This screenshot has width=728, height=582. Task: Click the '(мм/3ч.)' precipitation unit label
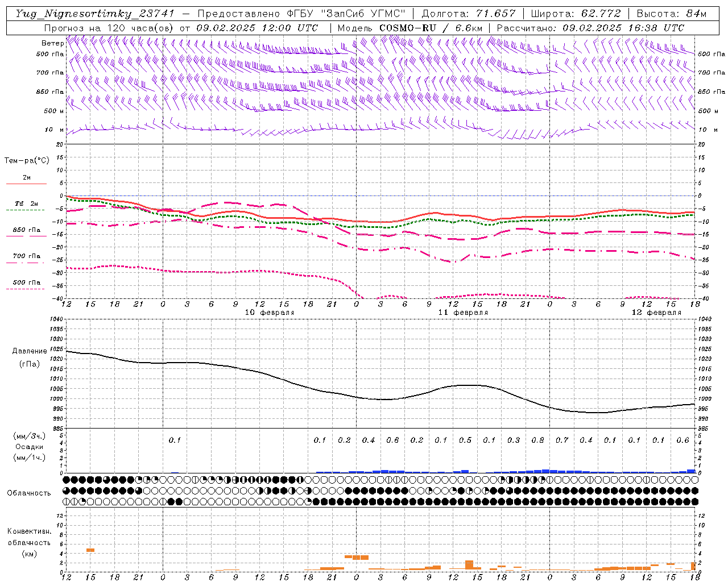[30, 436]
